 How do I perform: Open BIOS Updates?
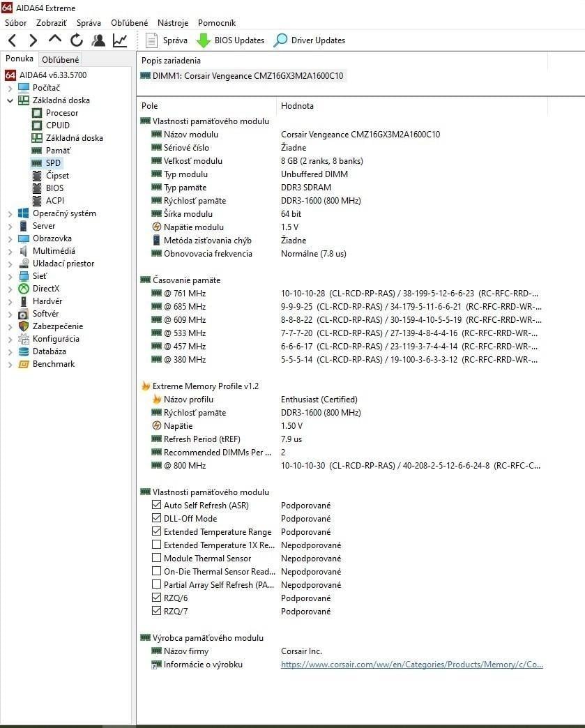[230, 40]
